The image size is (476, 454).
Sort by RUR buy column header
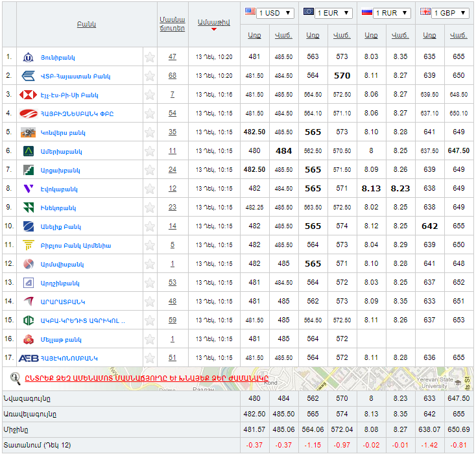(372, 35)
